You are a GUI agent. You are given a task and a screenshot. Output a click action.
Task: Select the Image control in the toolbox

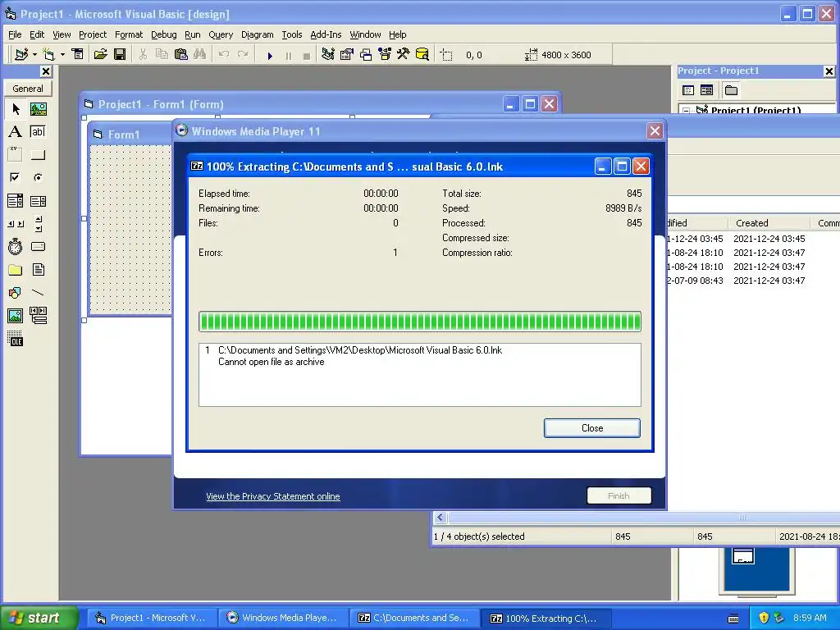tap(16, 316)
